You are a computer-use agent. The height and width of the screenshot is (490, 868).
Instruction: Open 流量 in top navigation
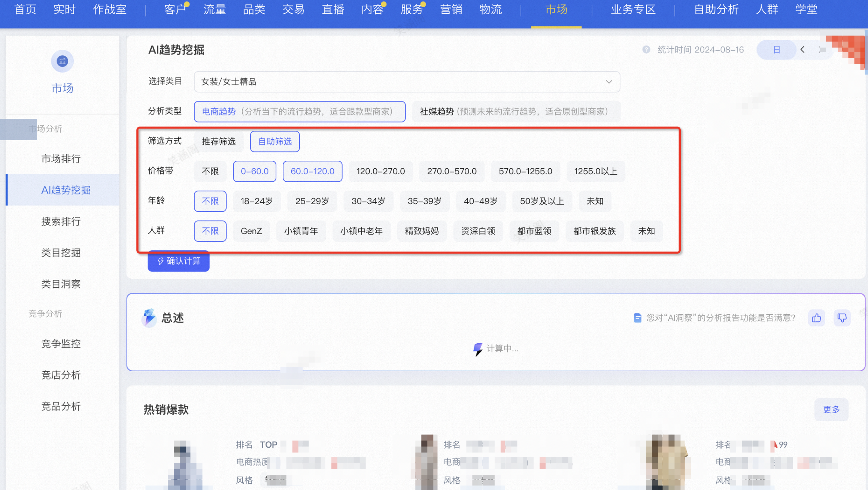[215, 10]
